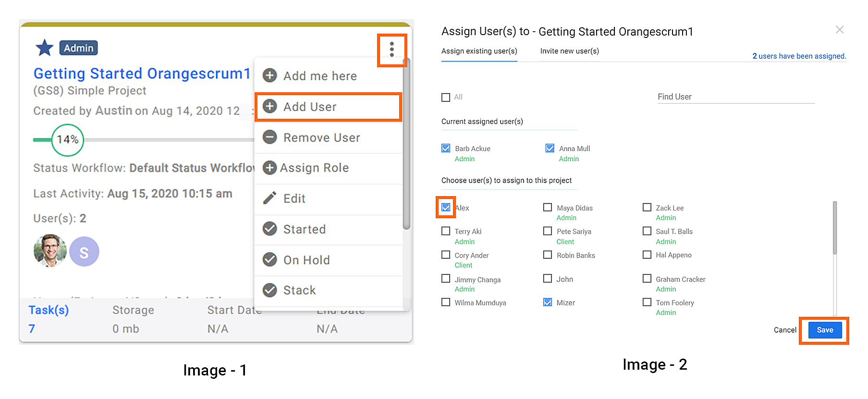Click the checkmark icon next to On Hold
868x399 pixels.
click(x=270, y=260)
